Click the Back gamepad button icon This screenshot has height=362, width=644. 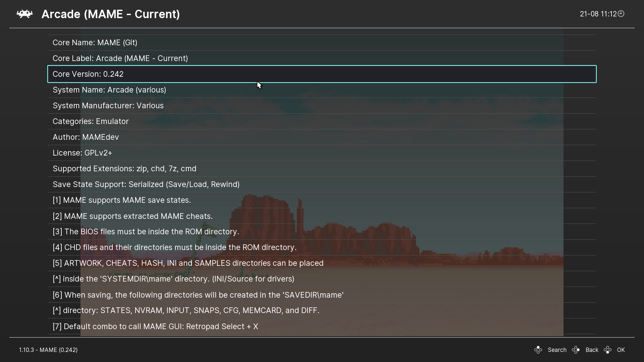click(x=576, y=350)
